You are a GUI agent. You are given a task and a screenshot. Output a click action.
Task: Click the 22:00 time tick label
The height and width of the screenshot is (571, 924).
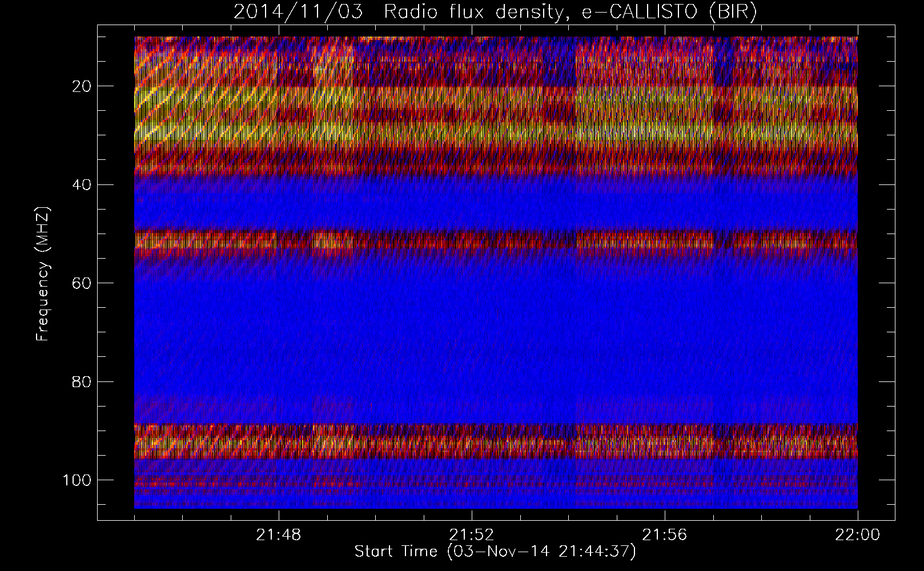(x=858, y=535)
